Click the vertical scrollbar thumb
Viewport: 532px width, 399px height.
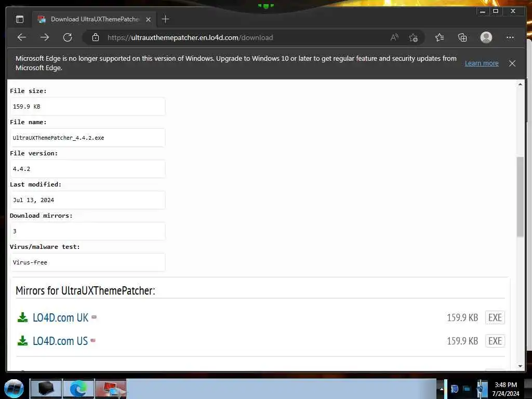(x=520, y=197)
